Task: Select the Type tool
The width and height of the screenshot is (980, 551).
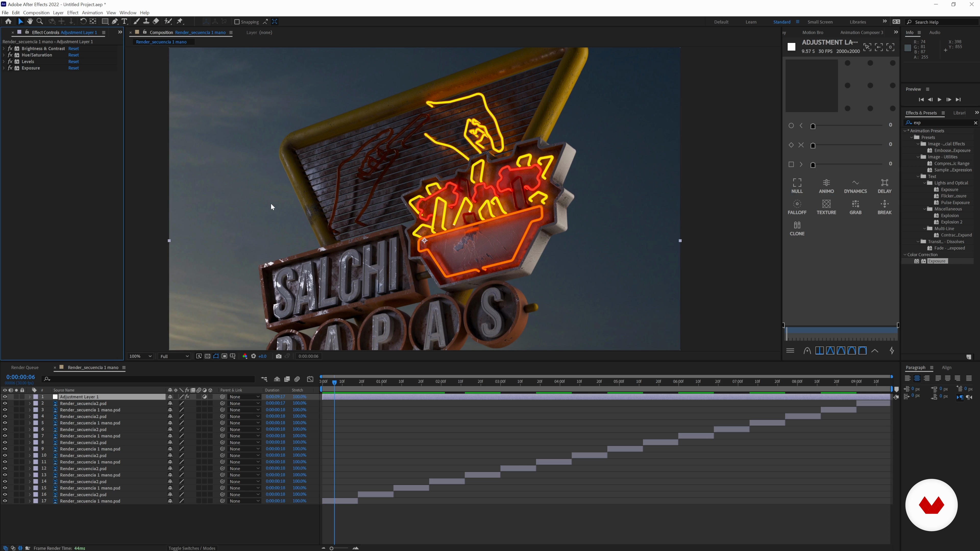Action: coord(124,22)
